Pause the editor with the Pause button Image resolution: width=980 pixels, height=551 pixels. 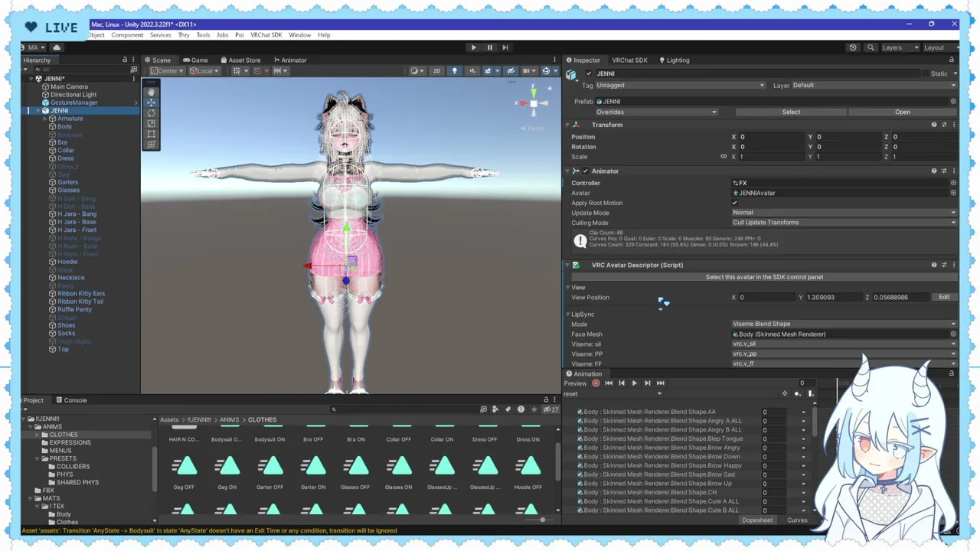coord(489,47)
